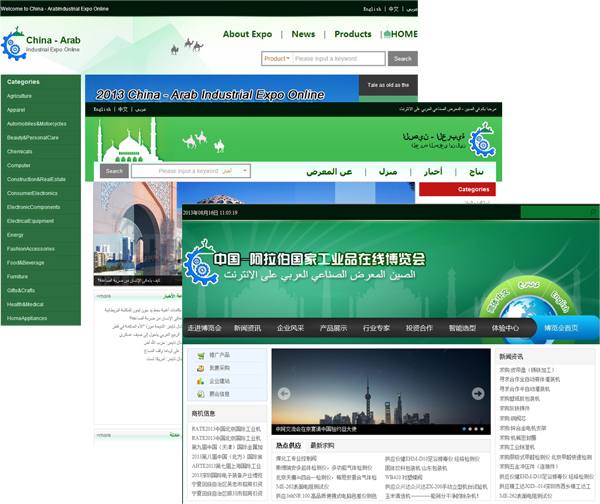Open the About Expo menu item
Screen dimensions: 600x504
pos(247,34)
